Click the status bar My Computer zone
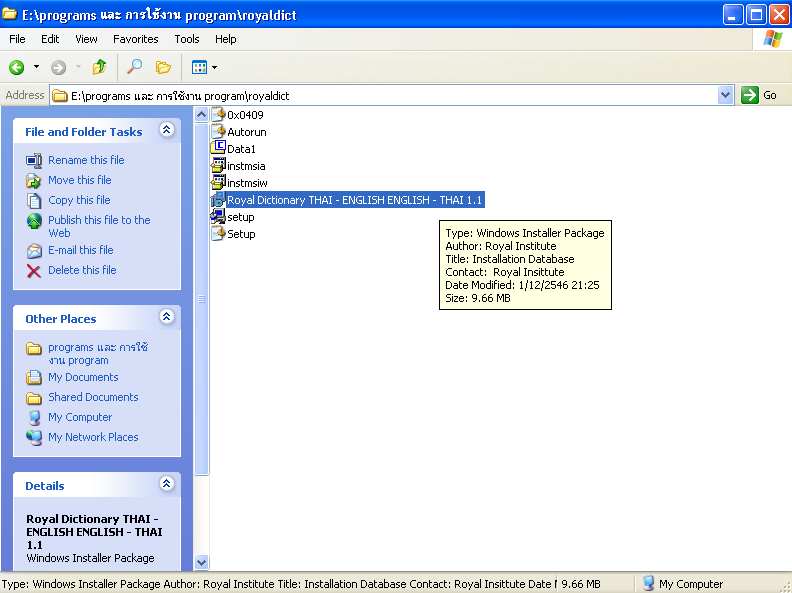This screenshot has height=593, width=792. pyautogui.click(x=682, y=584)
